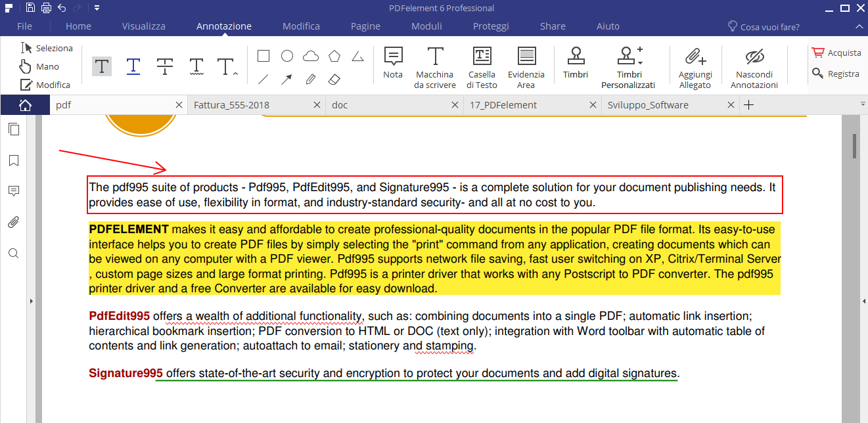Image resolution: width=868 pixels, height=423 pixels.
Task: Close the 17_PDFelement tab
Action: click(x=593, y=105)
